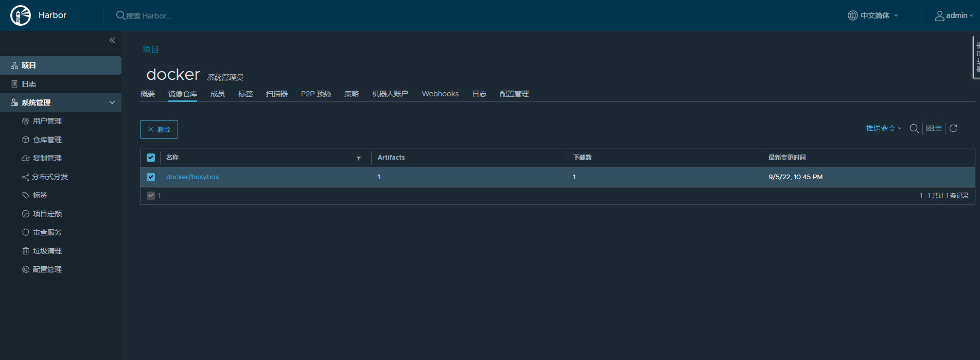Screen dimensions: 980x360
Task: Open 审查服务 interrogation services page
Action: coord(47,232)
